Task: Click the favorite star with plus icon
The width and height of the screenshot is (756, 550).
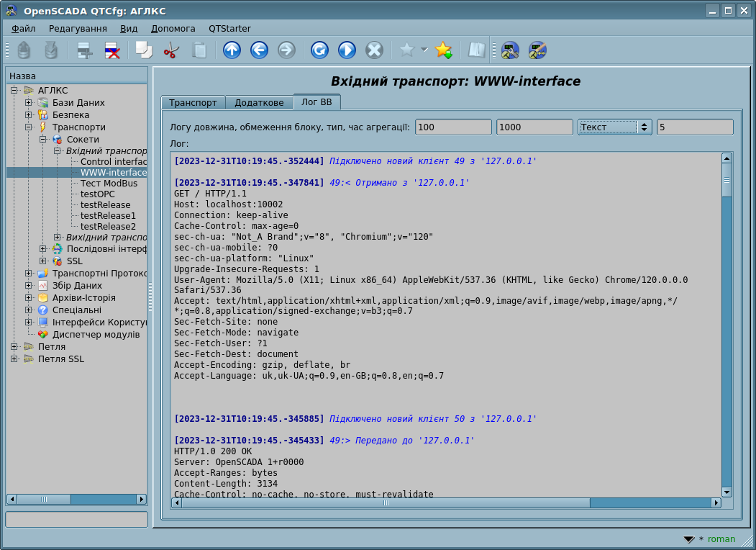Action: point(444,50)
